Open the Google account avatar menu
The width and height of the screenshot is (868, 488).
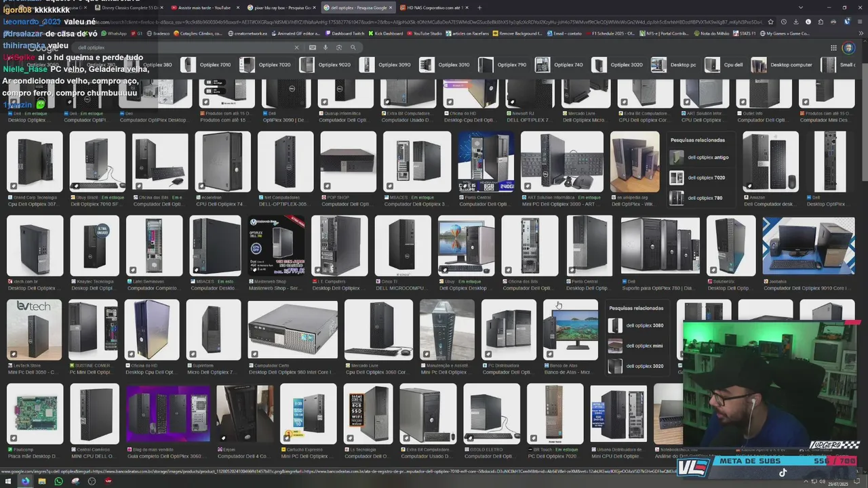click(848, 47)
